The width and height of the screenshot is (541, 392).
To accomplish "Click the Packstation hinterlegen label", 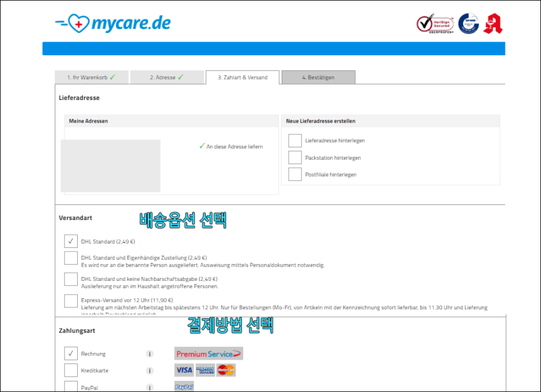I will 333,158.
